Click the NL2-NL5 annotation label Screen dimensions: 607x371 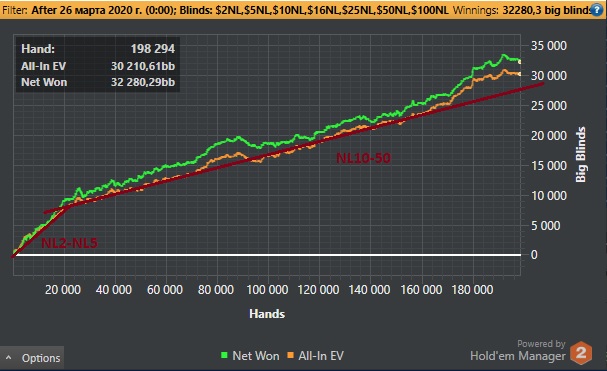click(69, 243)
